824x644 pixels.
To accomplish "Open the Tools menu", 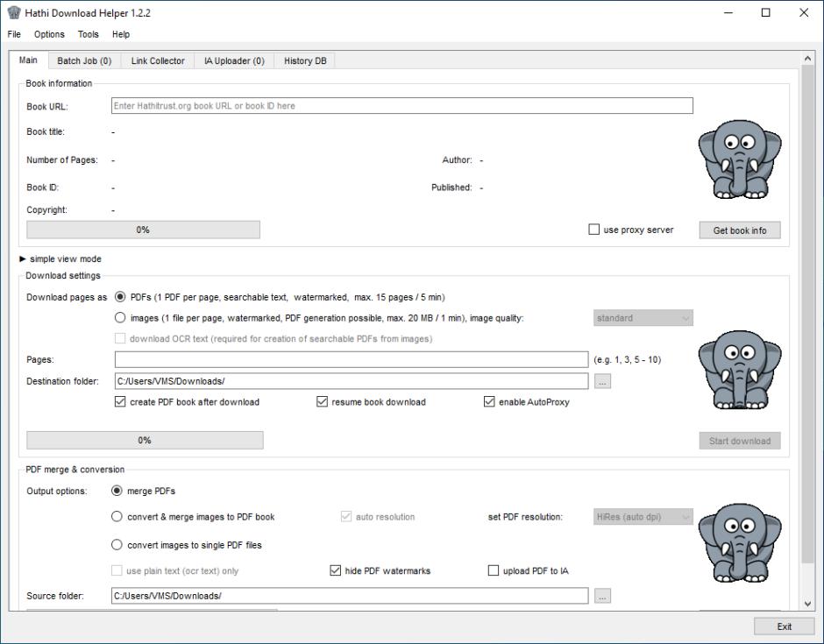I will [88, 34].
